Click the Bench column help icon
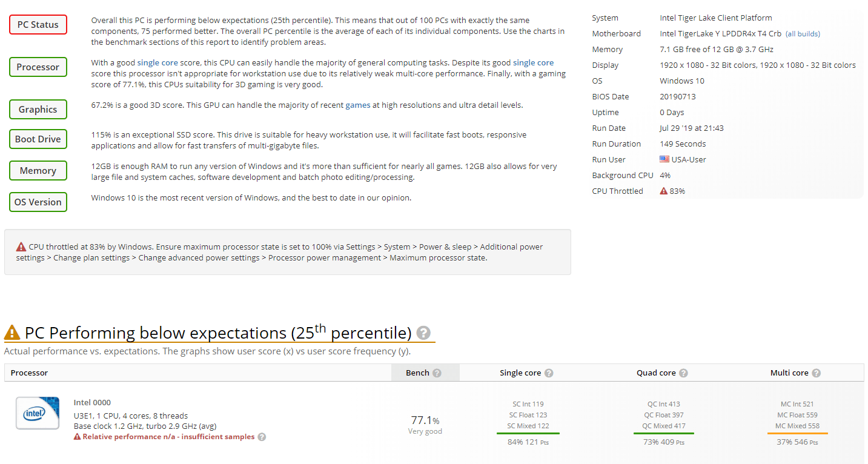 (437, 373)
